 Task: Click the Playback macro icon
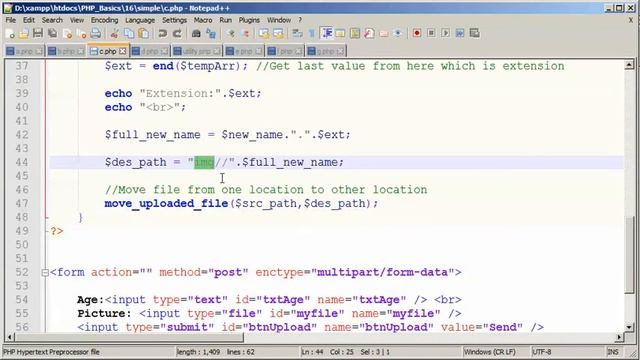[445, 33]
